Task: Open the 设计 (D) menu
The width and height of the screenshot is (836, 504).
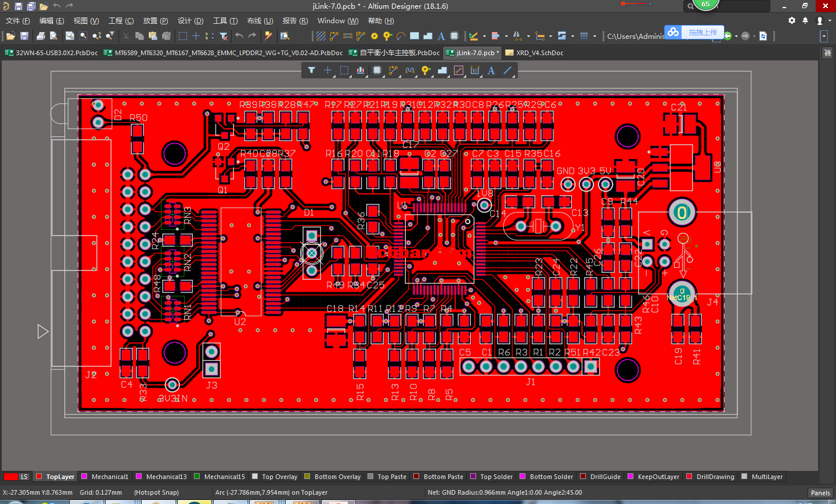Action: point(190,21)
